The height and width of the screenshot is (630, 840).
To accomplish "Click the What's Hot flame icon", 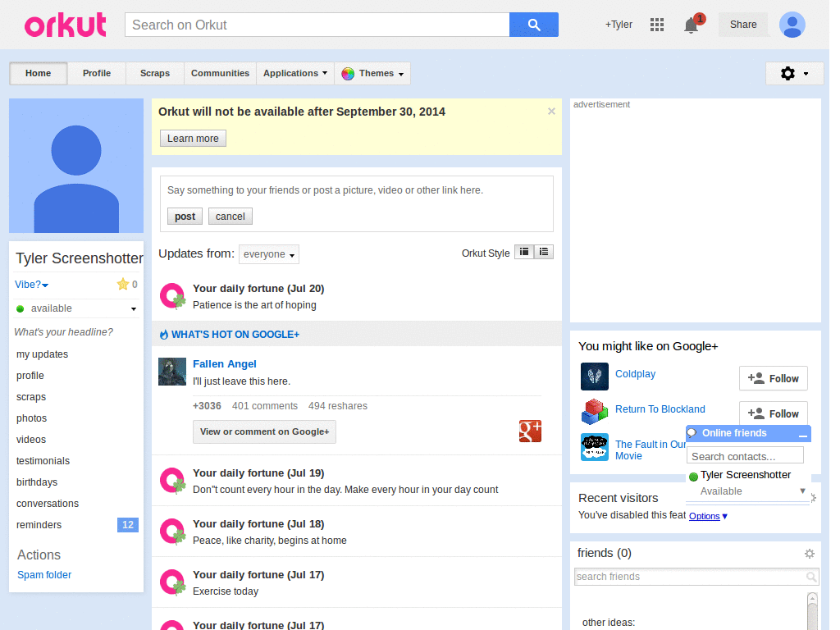I will 164,335.
